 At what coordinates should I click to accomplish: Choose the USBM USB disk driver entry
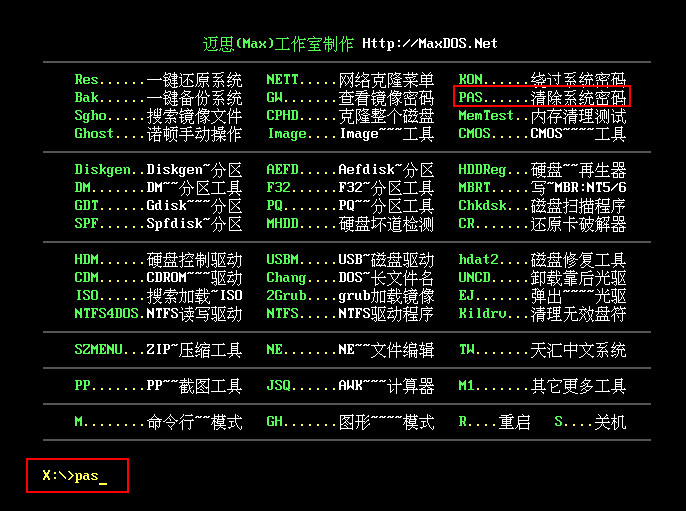(x=350, y=260)
